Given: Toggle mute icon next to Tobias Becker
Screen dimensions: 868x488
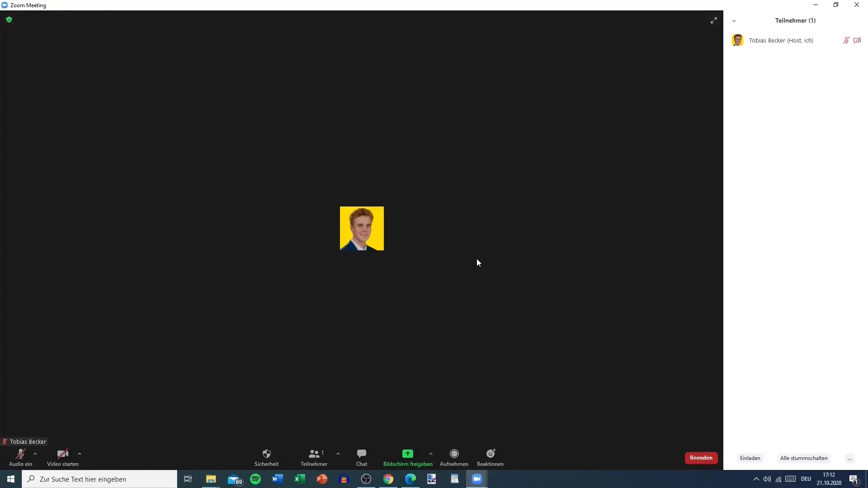Looking at the screenshot, I should 846,40.
